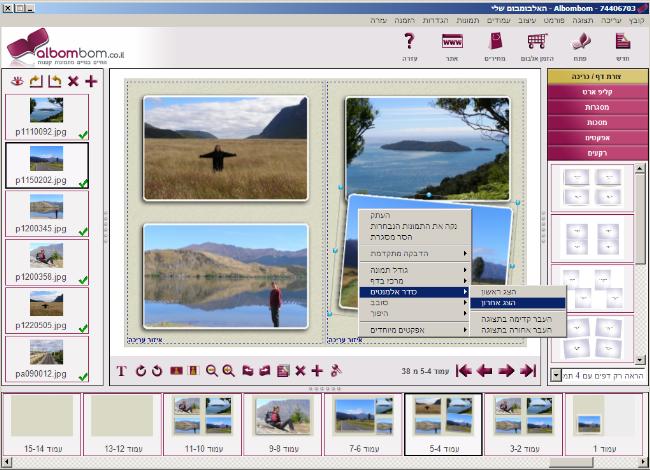This screenshot has width=650, height=470.
Task: Click the shopping cart order album icon
Action: [x=537, y=45]
